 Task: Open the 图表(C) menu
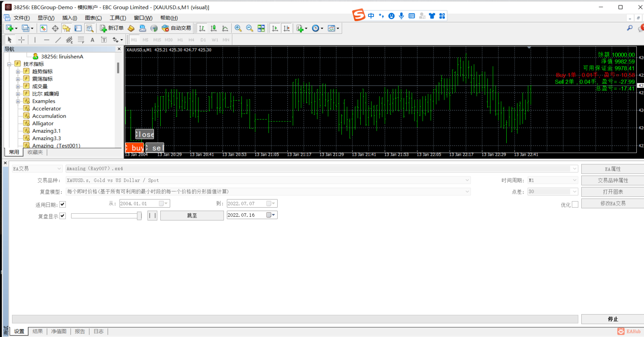tap(93, 18)
